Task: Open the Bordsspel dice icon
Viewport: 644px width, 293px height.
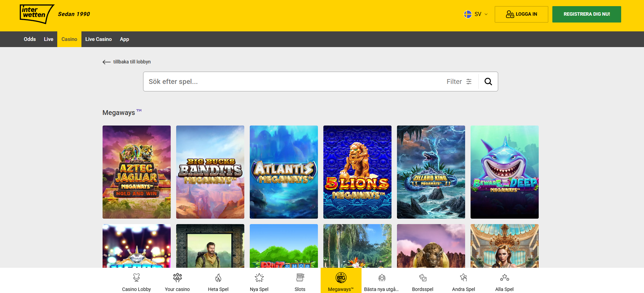Action: point(423,278)
